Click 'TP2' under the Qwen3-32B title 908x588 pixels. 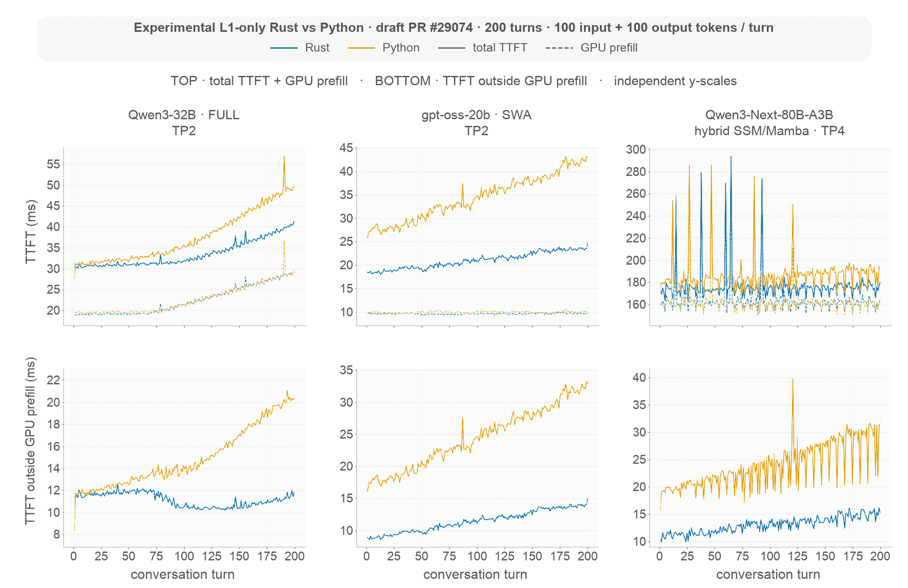(183, 131)
